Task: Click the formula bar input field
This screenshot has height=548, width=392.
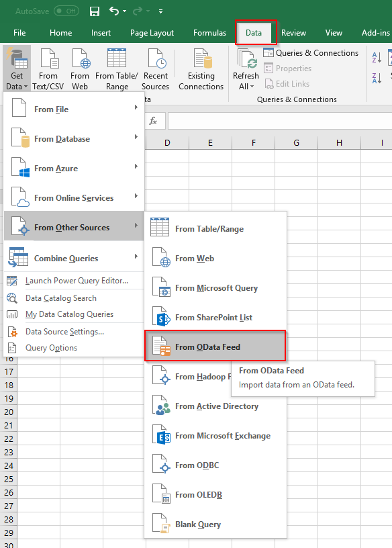Action: coord(280,121)
